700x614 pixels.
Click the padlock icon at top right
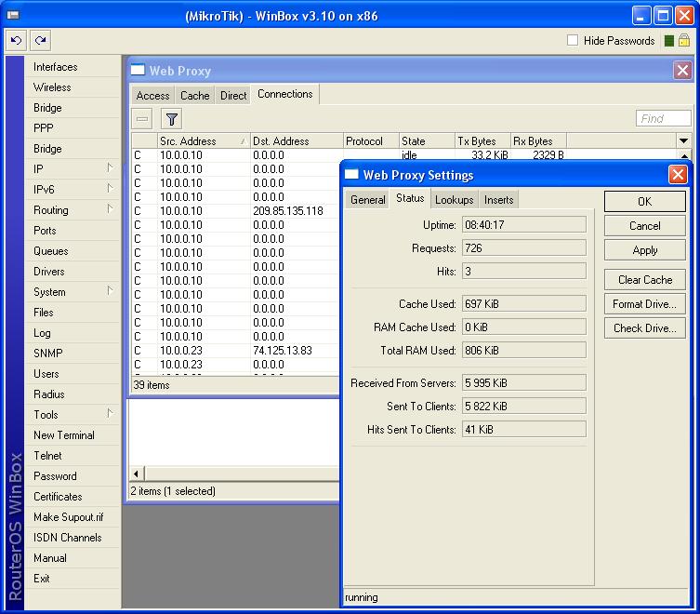pyautogui.click(x=684, y=40)
